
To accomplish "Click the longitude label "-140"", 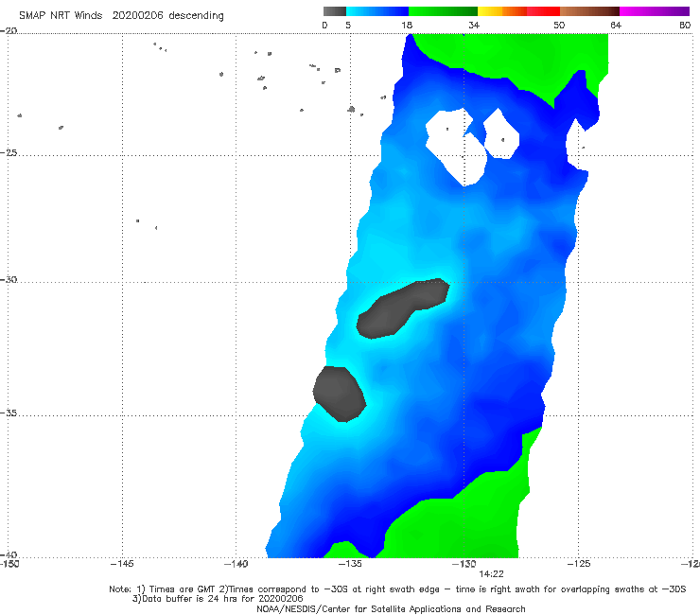I will tap(236, 564).
